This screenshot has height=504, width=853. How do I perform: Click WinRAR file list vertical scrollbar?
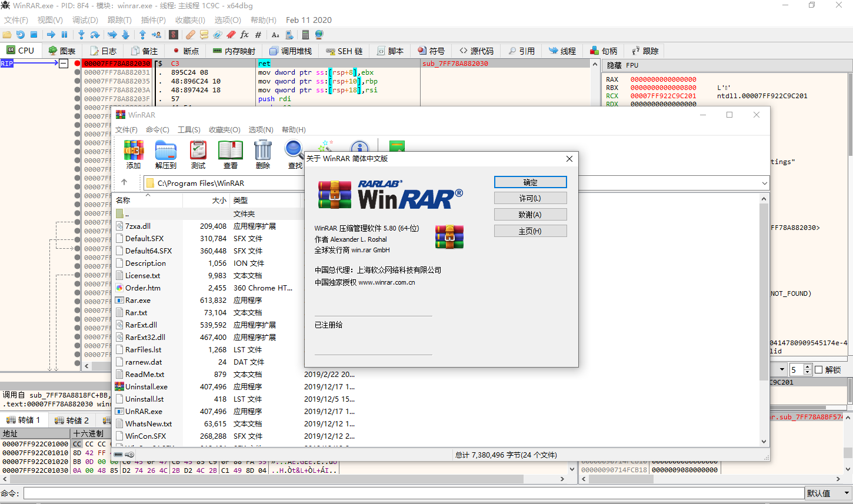click(x=764, y=320)
